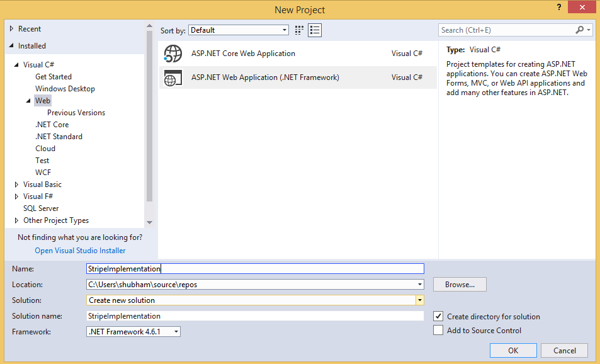
Task: Open Visual Studio Installer link
Action: click(x=80, y=250)
